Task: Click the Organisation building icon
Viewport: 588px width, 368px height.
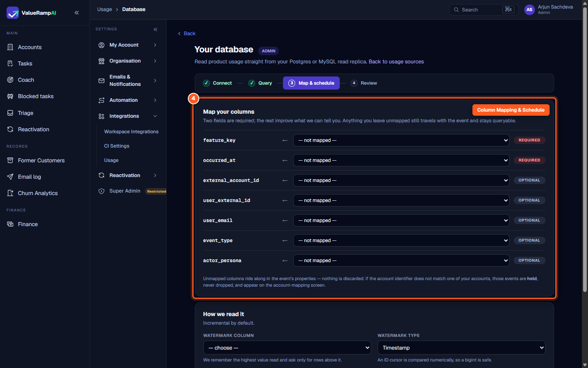Action: click(101, 61)
